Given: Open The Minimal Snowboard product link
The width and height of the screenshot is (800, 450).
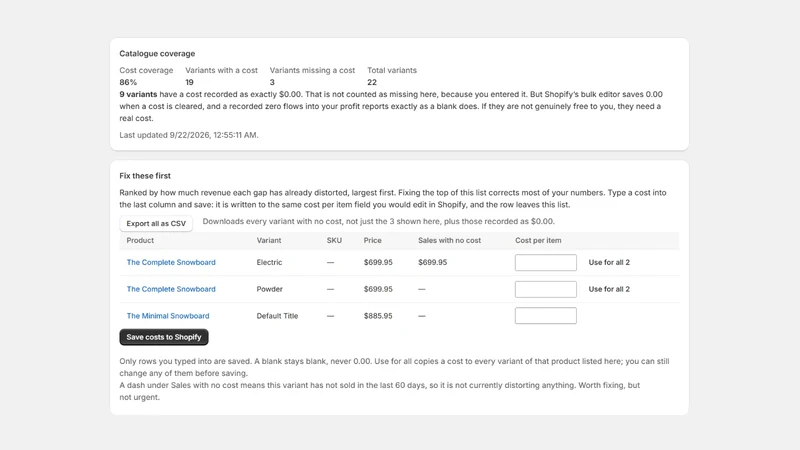Looking at the screenshot, I should 168,316.
